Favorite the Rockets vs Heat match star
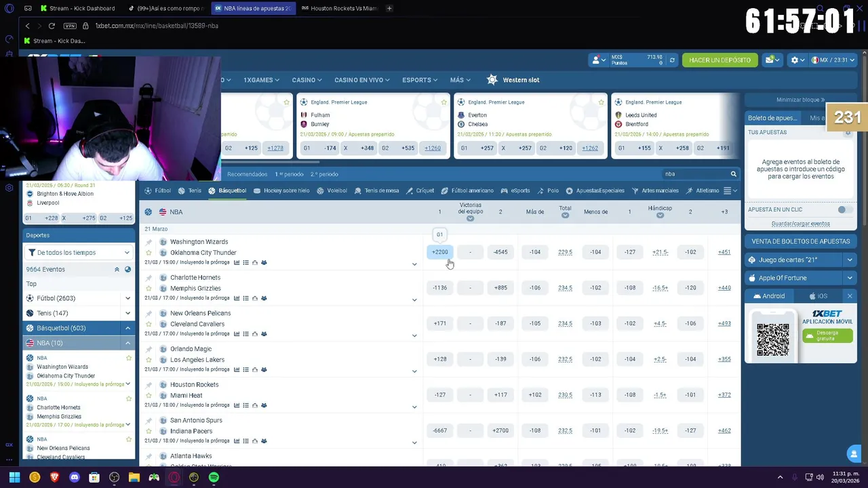This screenshot has width=868, height=488. click(x=149, y=396)
